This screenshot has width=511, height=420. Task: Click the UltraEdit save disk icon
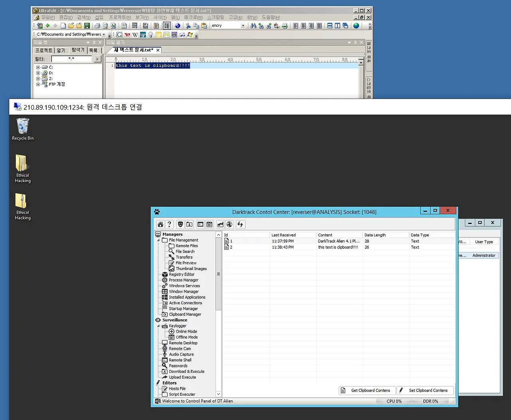pos(87,26)
